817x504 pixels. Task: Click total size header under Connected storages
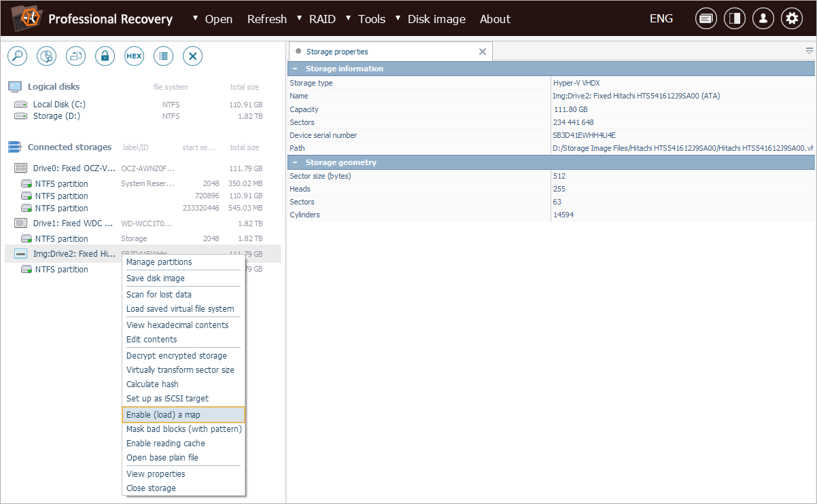coord(244,147)
